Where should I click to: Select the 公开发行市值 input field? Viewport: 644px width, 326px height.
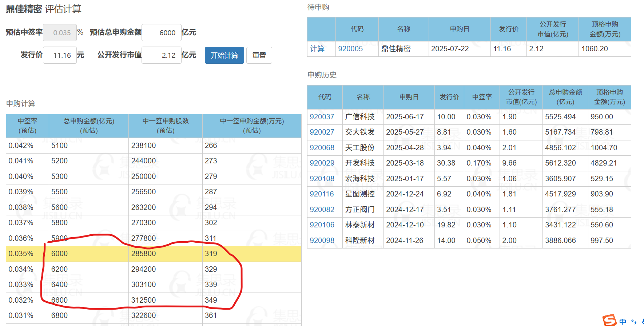(161, 55)
